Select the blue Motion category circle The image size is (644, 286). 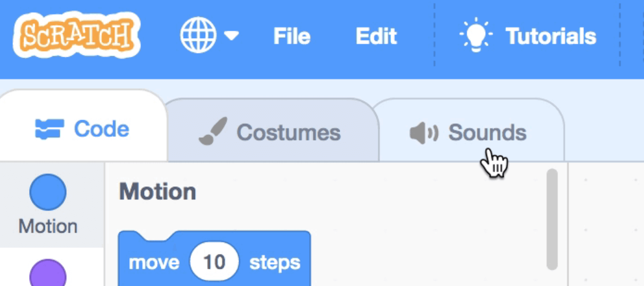coord(48,192)
